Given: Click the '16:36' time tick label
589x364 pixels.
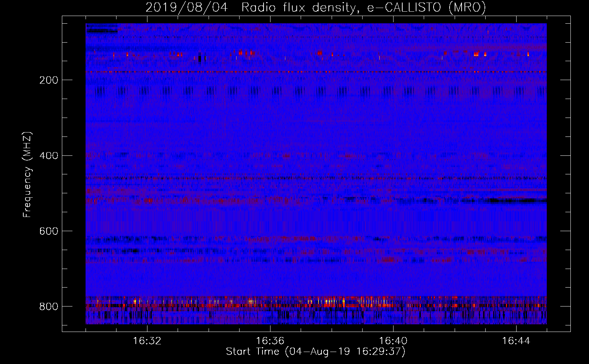Looking at the screenshot, I should (270, 341).
